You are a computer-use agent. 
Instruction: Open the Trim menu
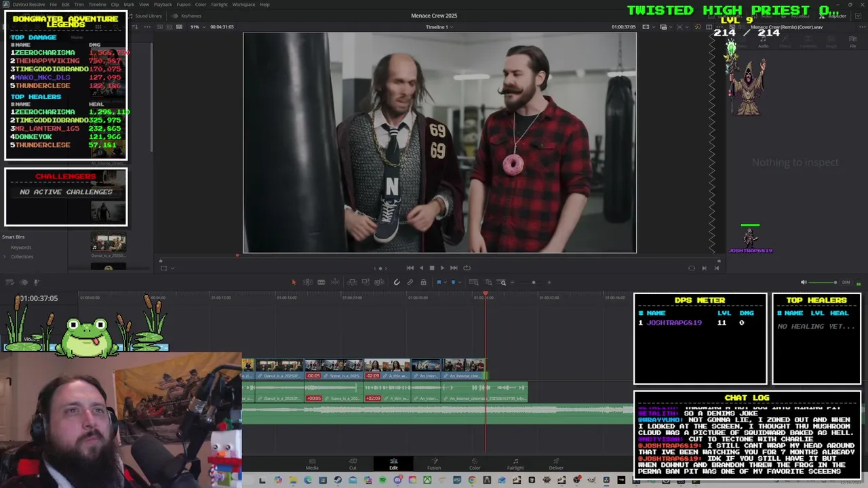pyautogui.click(x=79, y=5)
